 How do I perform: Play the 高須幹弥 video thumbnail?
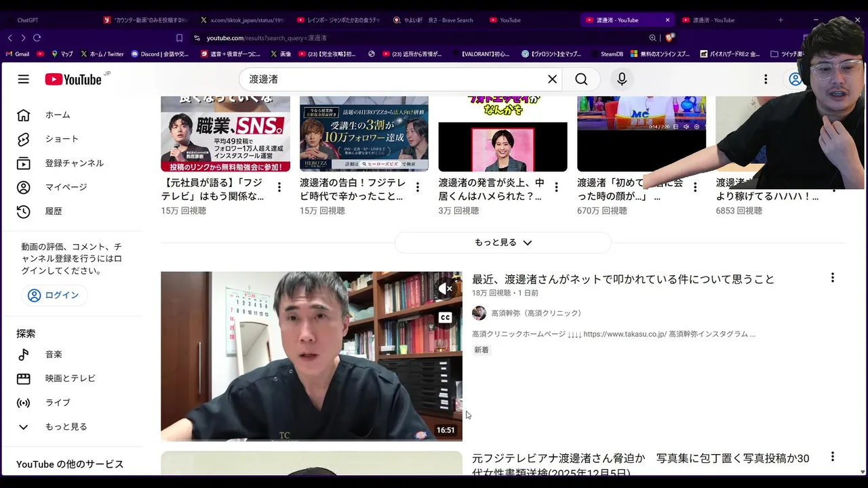pos(311,357)
